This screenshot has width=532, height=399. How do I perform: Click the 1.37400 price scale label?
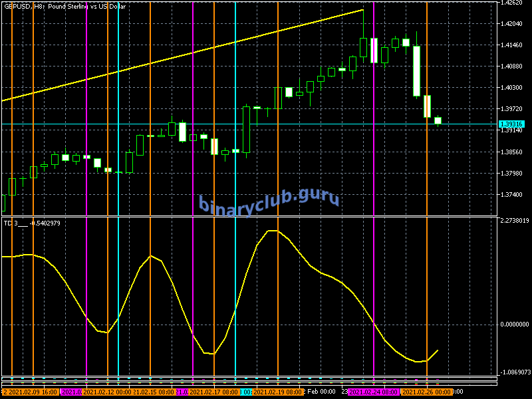coord(513,195)
